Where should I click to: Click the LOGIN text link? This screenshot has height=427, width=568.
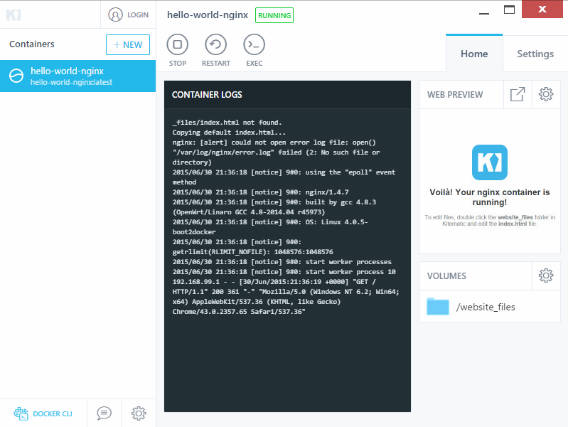138,15
